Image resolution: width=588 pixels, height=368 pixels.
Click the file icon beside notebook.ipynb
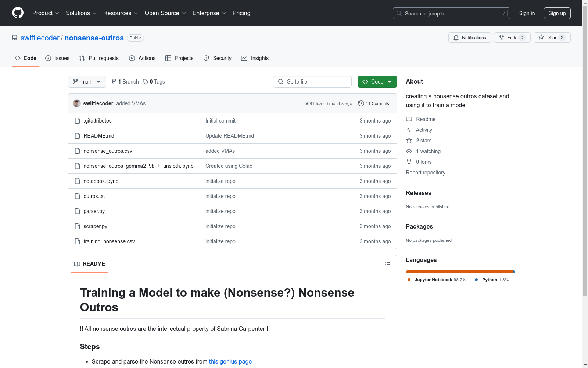[77, 181]
